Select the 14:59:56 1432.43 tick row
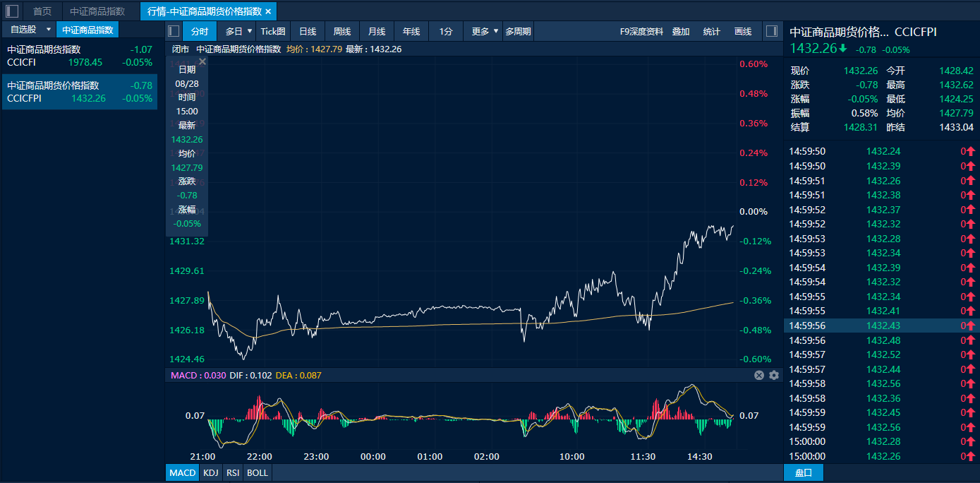 (x=881, y=326)
